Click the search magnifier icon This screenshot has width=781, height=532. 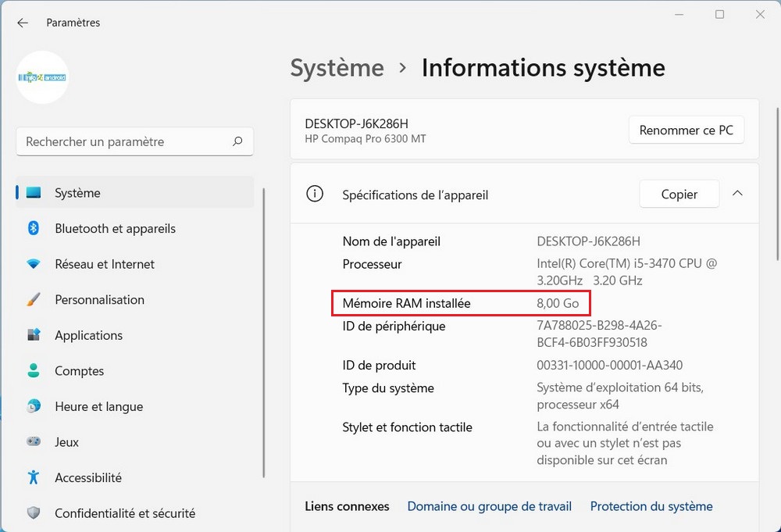click(237, 141)
